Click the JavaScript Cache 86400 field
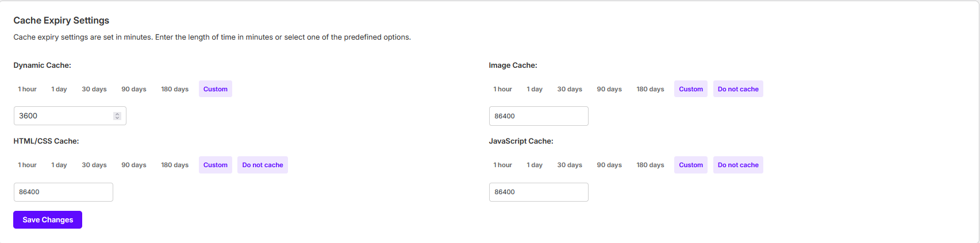The width and height of the screenshot is (980, 243). click(539, 192)
